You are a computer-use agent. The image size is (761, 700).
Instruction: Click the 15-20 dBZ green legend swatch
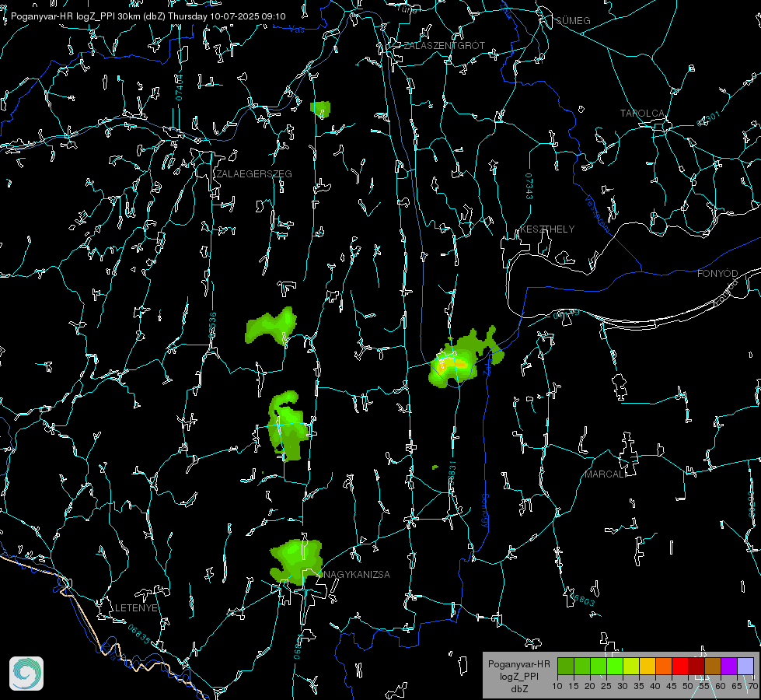[x=582, y=666]
